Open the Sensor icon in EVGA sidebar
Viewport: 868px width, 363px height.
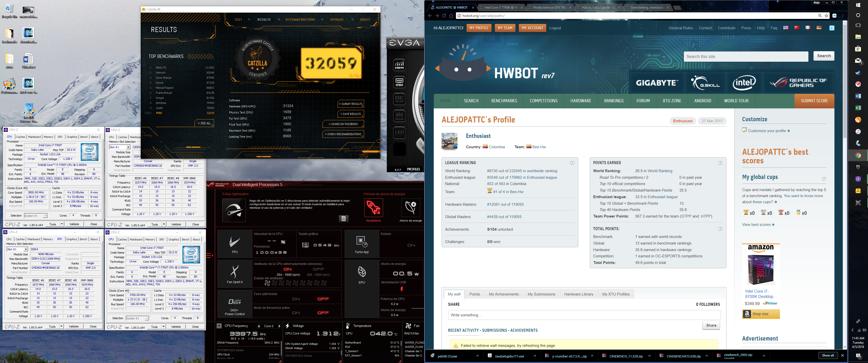tap(399, 116)
